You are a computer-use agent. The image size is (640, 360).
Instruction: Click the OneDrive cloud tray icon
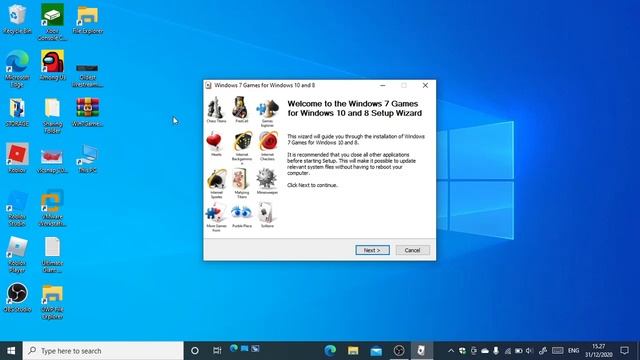(485, 351)
